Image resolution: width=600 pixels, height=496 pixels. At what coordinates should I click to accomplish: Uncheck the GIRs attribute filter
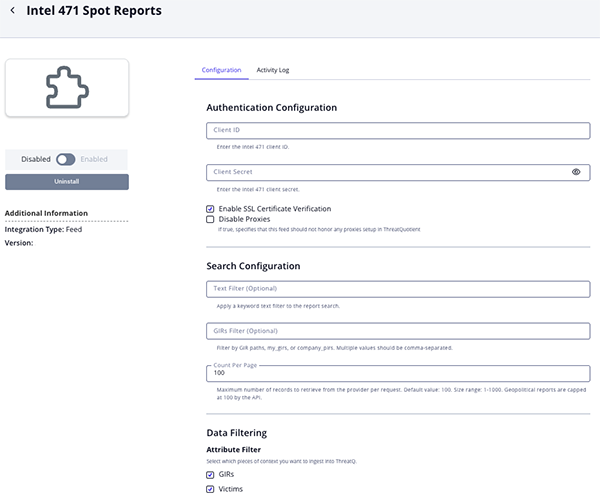210,475
